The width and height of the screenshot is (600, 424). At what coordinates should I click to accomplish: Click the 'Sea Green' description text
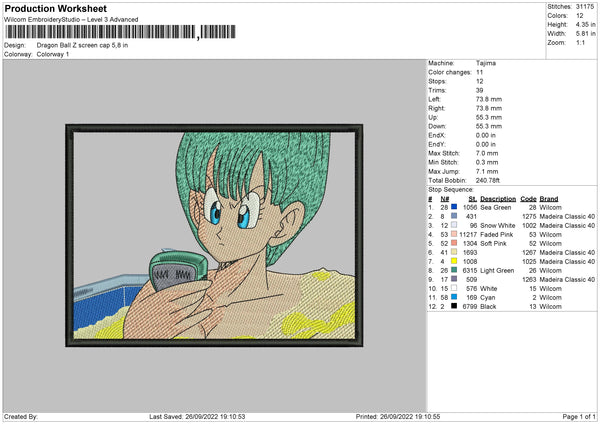(x=496, y=207)
